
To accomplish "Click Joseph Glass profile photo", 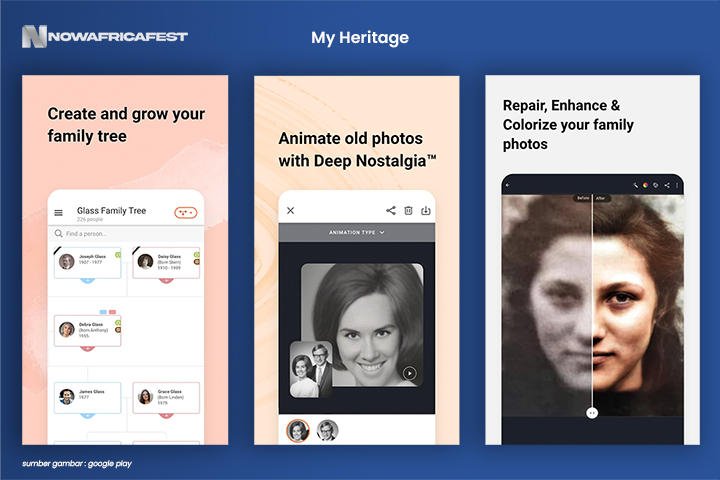I will click(x=67, y=262).
